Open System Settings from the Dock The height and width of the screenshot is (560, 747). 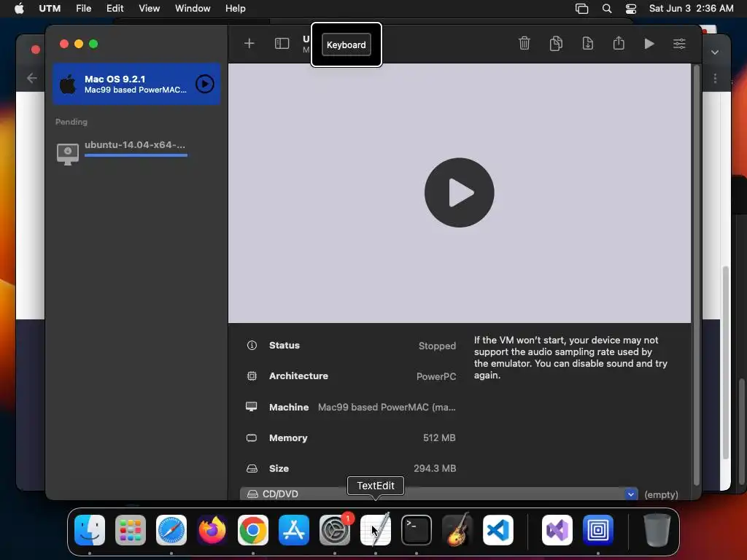(335, 530)
